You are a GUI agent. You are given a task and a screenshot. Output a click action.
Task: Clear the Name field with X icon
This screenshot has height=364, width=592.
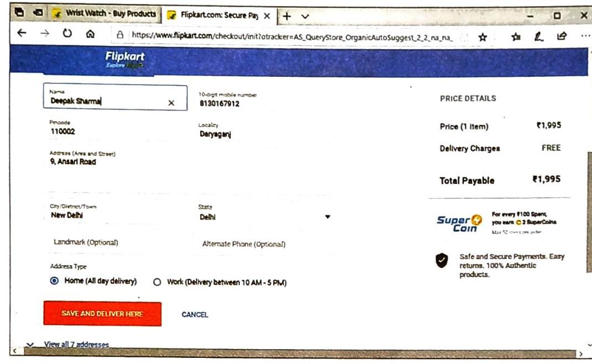tap(171, 103)
